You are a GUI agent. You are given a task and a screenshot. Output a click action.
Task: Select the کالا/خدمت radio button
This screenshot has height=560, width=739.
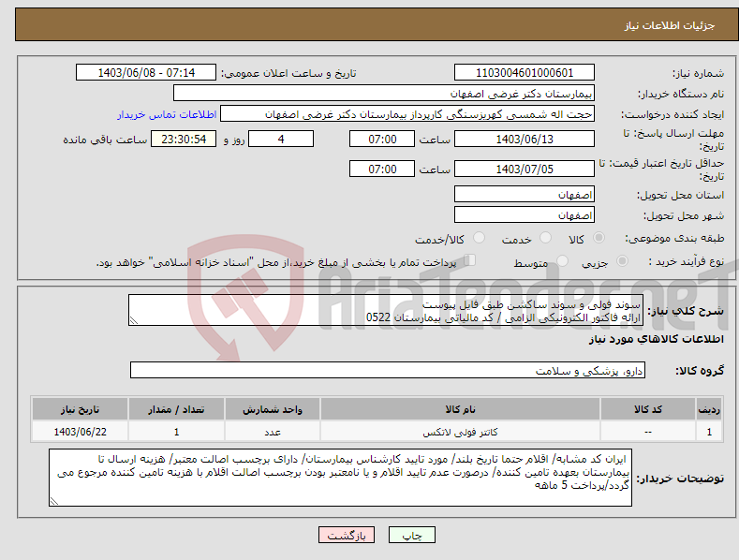[479, 238]
